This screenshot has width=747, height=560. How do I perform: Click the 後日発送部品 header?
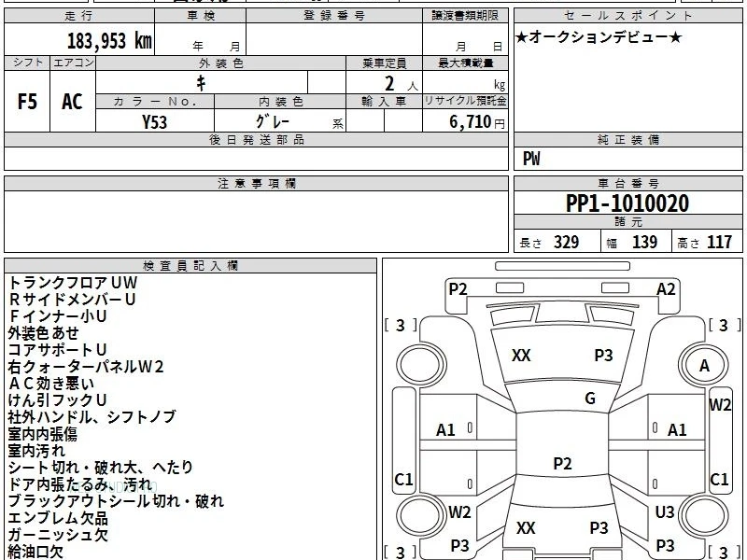256,139
